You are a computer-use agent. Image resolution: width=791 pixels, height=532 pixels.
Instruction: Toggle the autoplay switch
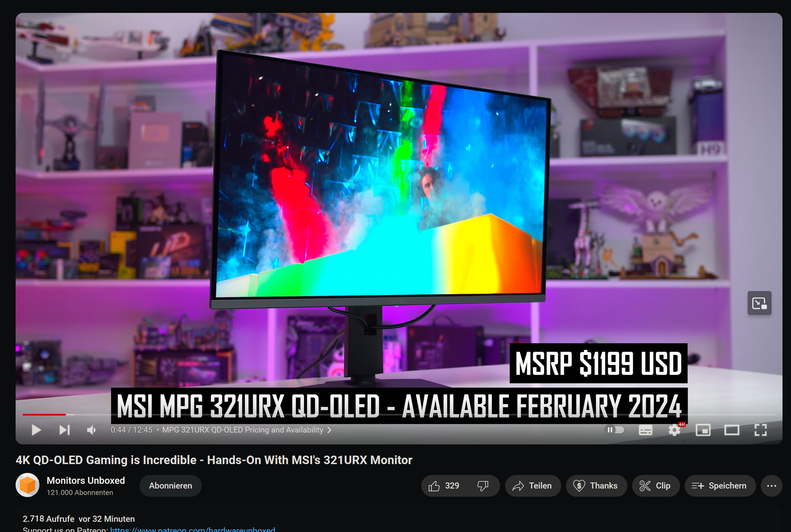[615, 430]
